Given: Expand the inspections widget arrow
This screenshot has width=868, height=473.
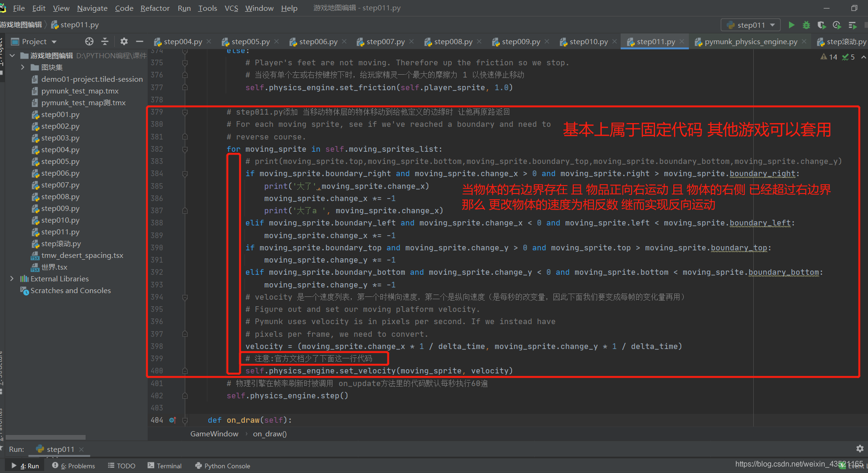Looking at the screenshot, I should tap(863, 57).
